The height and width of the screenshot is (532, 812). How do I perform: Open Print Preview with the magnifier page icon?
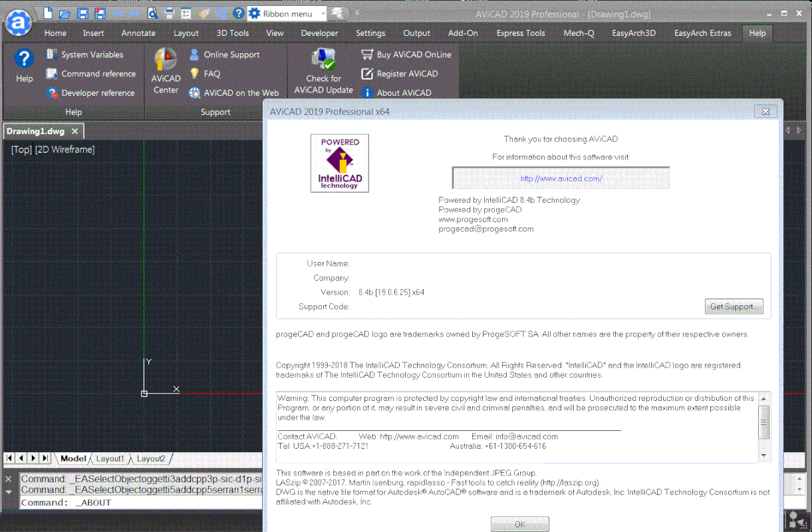pyautogui.click(x=153, y=13)
